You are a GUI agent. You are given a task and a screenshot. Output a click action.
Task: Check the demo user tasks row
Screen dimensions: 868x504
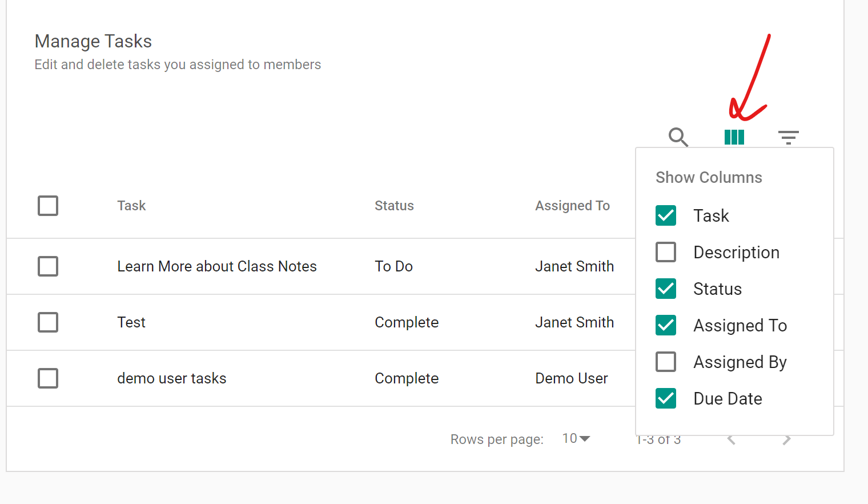tap(48, 378)
